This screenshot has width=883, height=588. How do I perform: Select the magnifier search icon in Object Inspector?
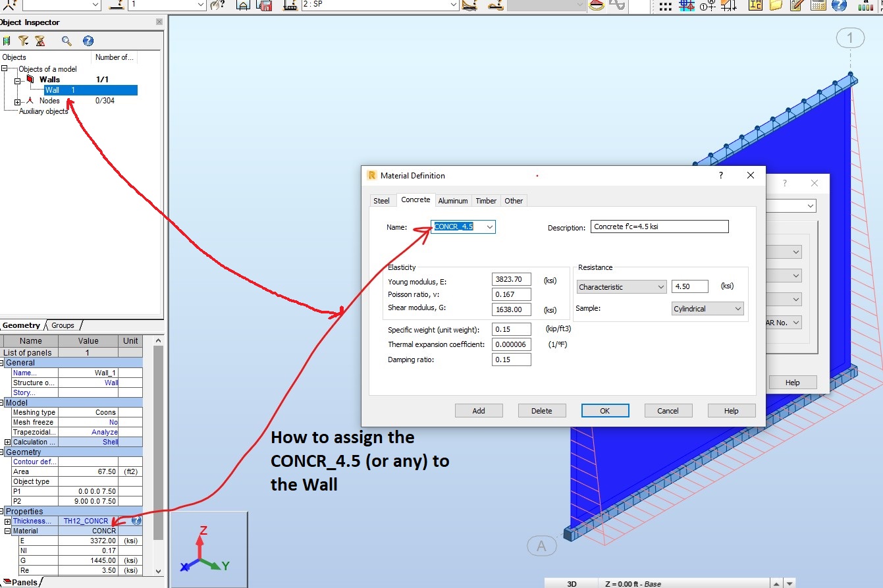66,40
